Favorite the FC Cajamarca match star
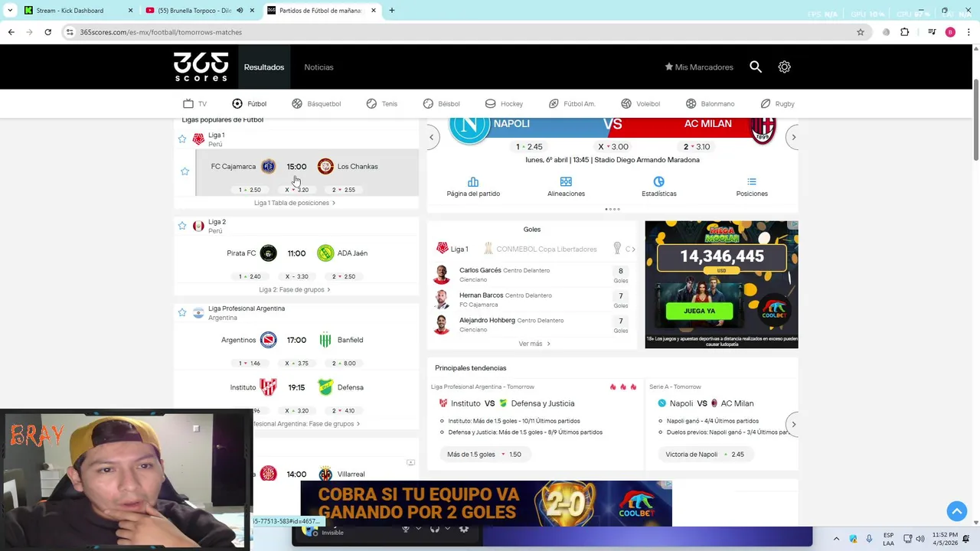Screen dimensions: 980x551 pyautogui.click(x=185, y=171)
